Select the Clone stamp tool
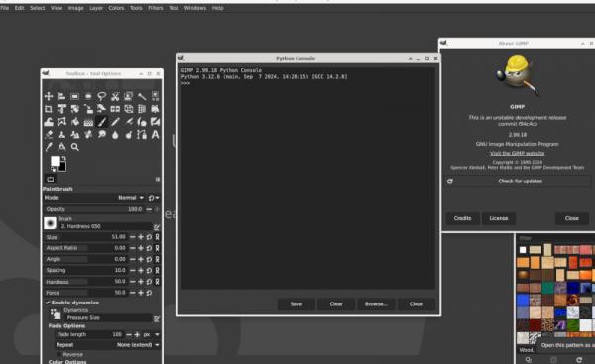 61,134
